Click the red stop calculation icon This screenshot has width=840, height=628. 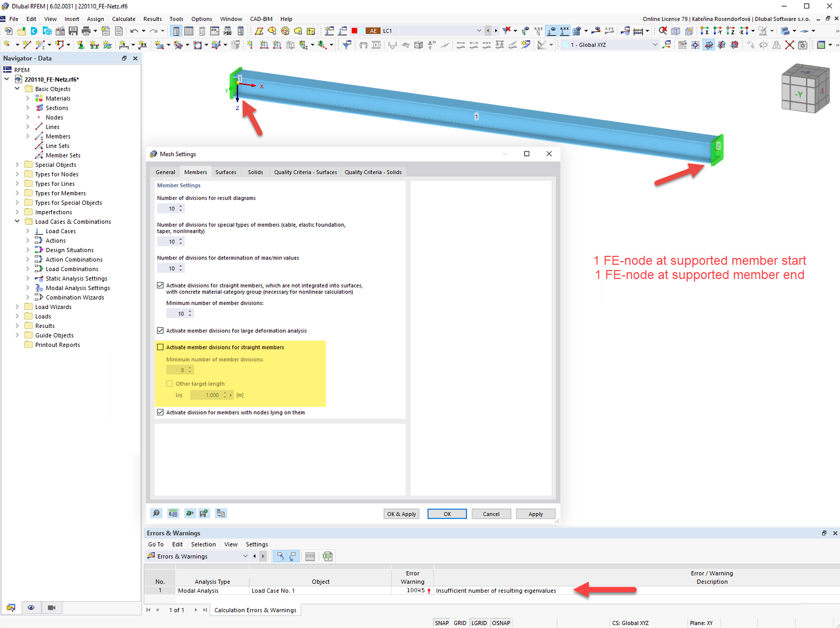tap(354, 31)
